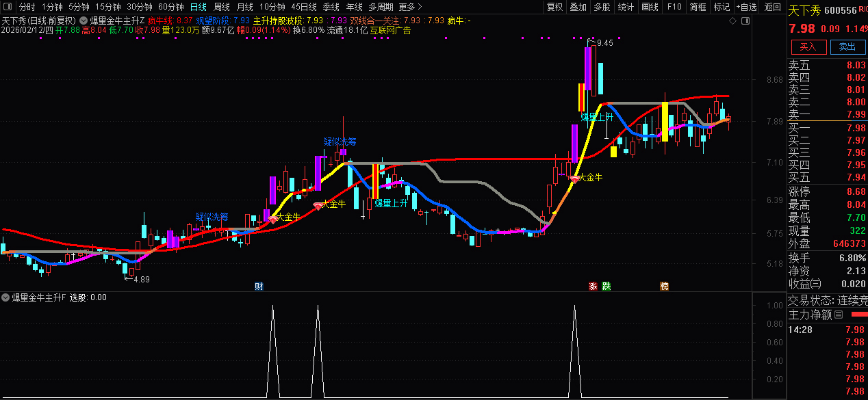The height and width of the screenshot is (400, 868).
Task: Click the 榜 marker below the chart
Action: (664, 286)
